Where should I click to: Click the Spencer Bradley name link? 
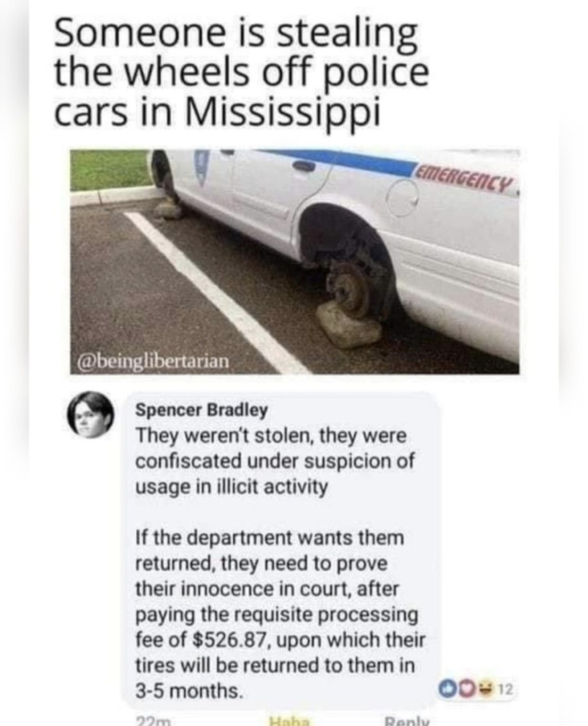201,411
